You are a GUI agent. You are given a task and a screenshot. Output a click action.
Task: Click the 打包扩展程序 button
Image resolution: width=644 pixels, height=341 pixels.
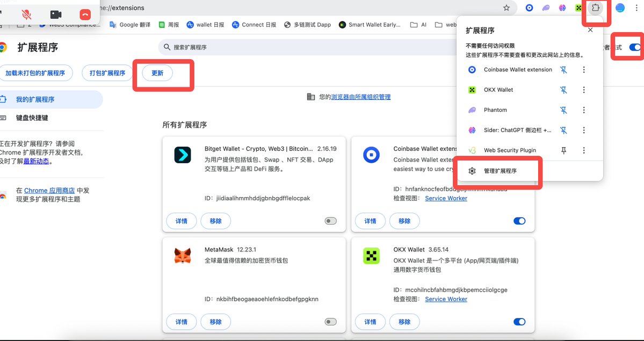click(x=107, y=73)
